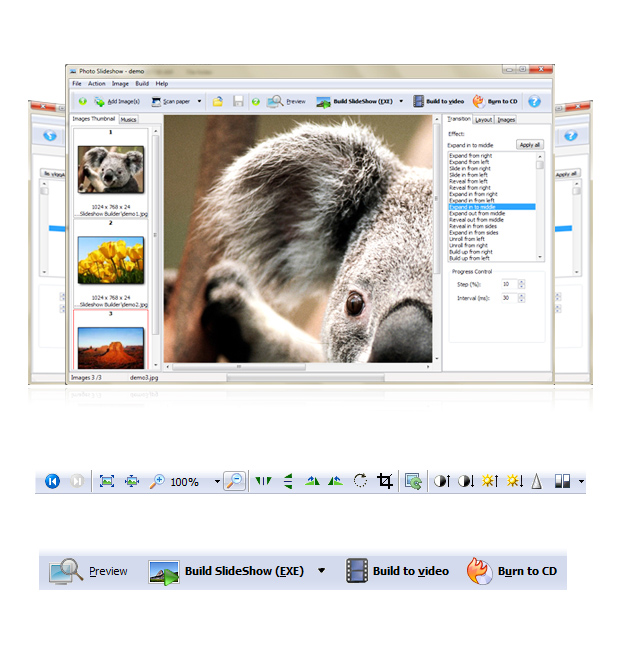Image resolution: width=620 pixels, height=668 pixels.
Task: Click the Burn to CD flame icon
Action: [x=480, y=571]
